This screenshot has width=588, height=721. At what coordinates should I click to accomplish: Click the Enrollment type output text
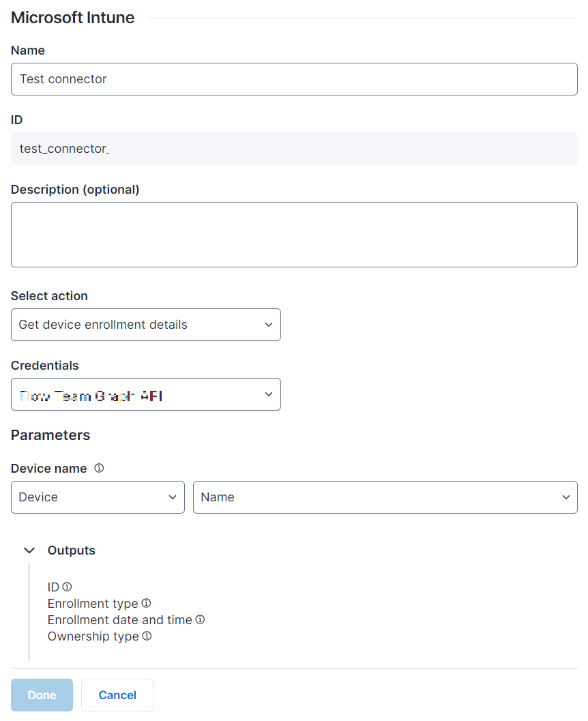click(x=93, y=604)
